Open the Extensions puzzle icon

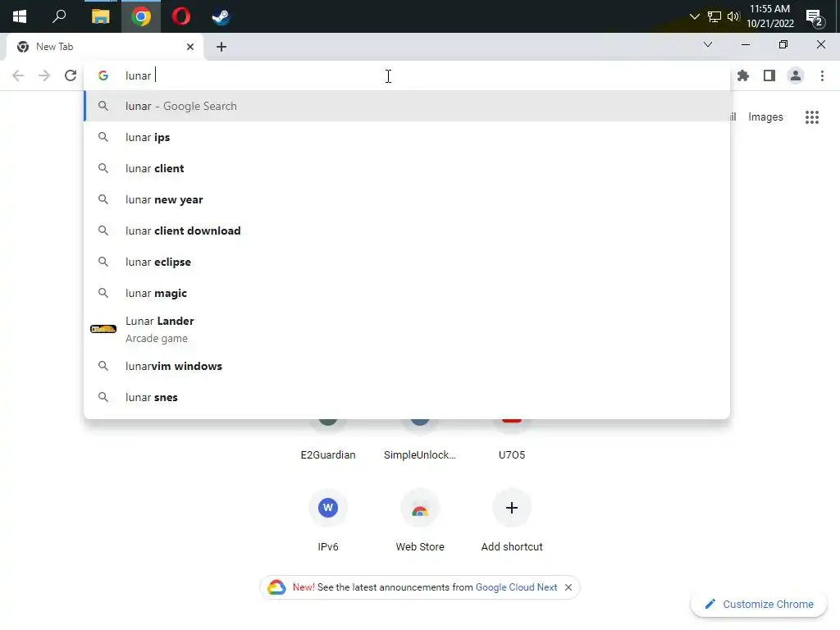[743, 75]
